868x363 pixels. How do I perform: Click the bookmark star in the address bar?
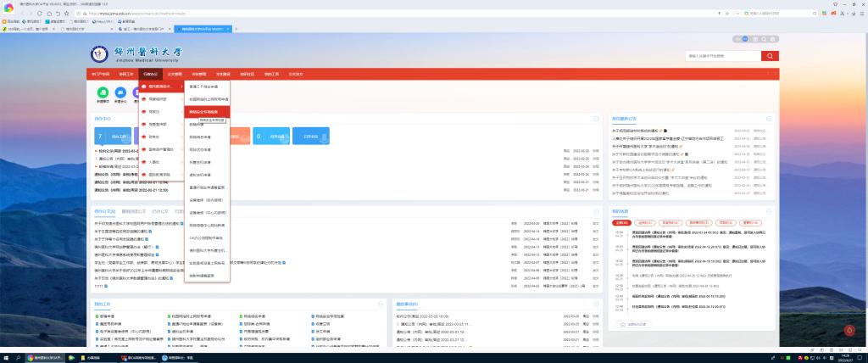coord(726,14)
